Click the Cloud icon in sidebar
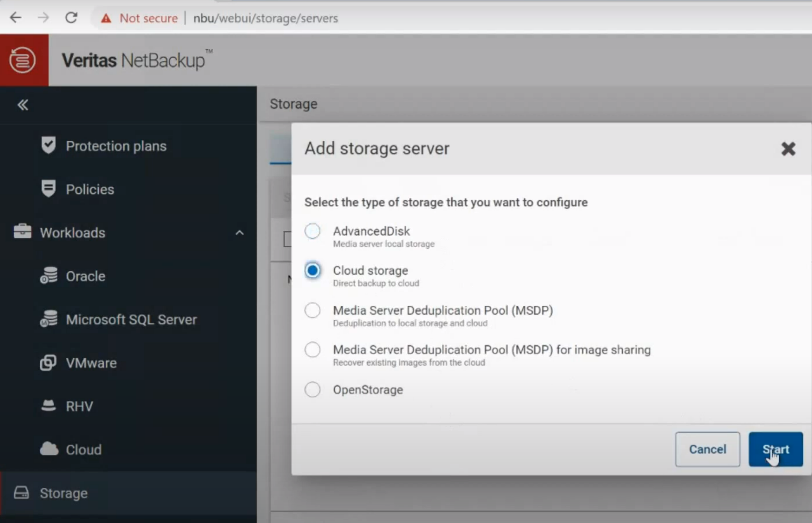This screenshot has width=812, height=523. 49,449
